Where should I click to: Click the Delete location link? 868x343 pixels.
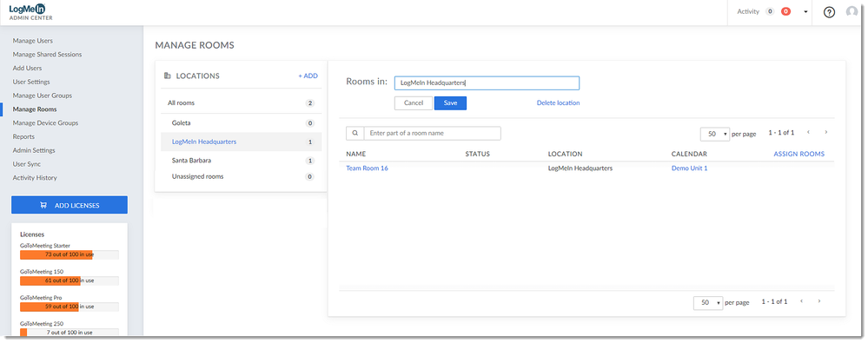[x=558, y=102]
